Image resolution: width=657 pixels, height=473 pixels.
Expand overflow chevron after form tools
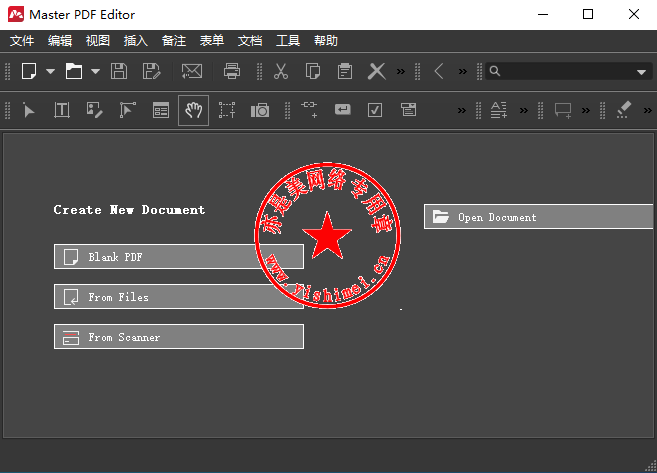click(462, 111)
